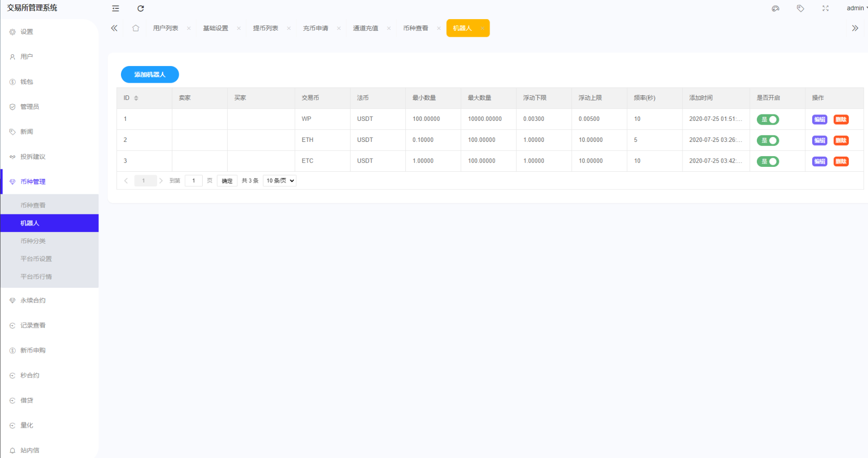The width and height of the screenshot is (868, 458).
Task: Open the 10 条/页 page size dropdown
Action: point(280,181)
